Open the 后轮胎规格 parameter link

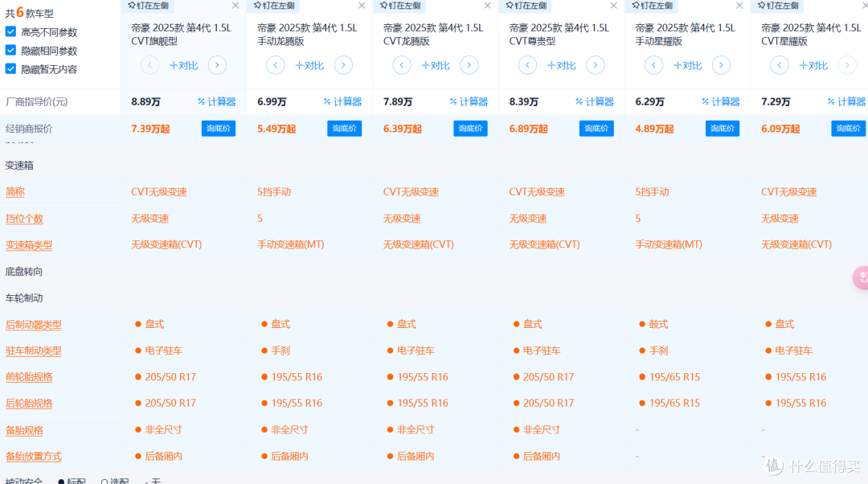pos(29,403)
